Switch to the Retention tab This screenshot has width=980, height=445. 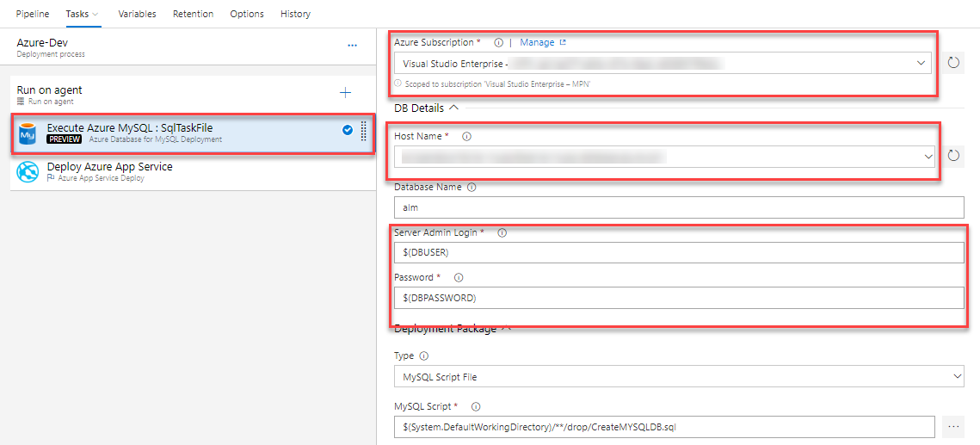tap(193, 14)
